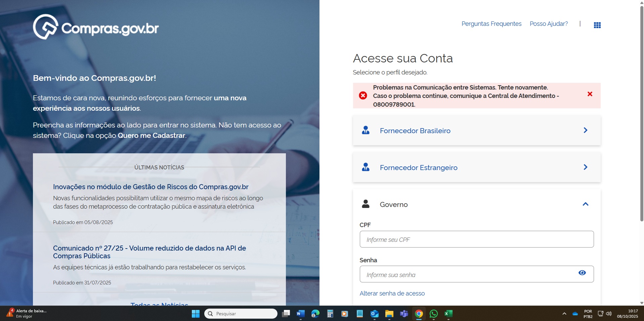This screenshot has height=321, width=644.
Task: Expand the Fornecedor Estrangeiro panel chevron
Action: click(585, 167)
